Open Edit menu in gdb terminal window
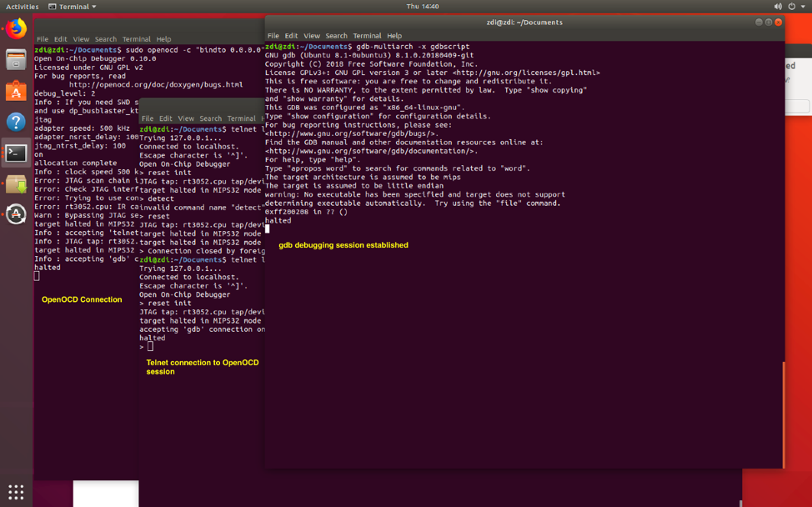812x507 pixels. click(292, 36)
